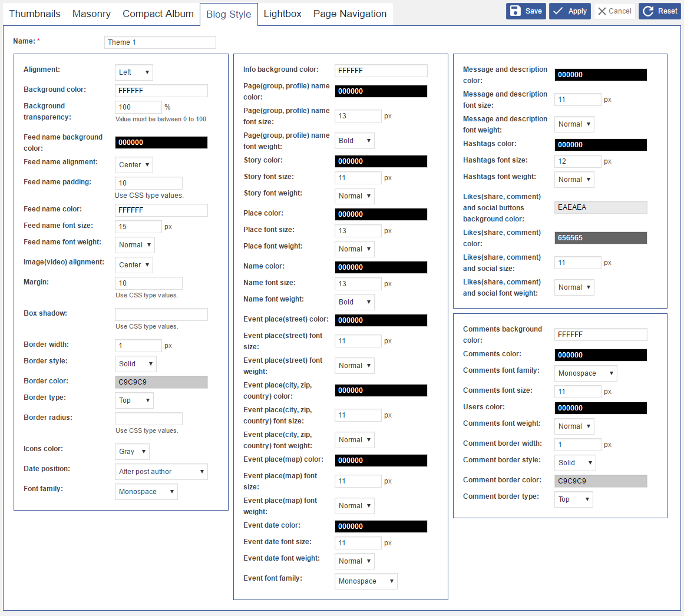Go to the Page Navigation tab
684x616 pixels.
[x=350, y=14]
